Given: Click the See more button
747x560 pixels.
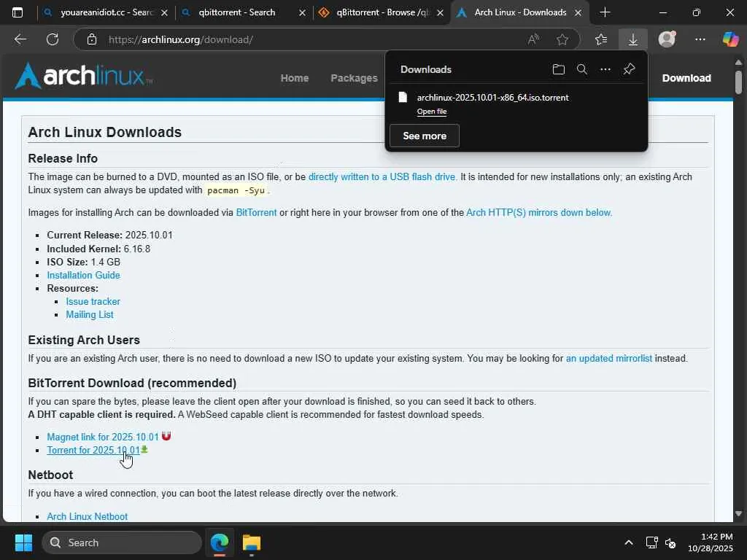Looking at the screenshot, I should (x=425, y=136).
